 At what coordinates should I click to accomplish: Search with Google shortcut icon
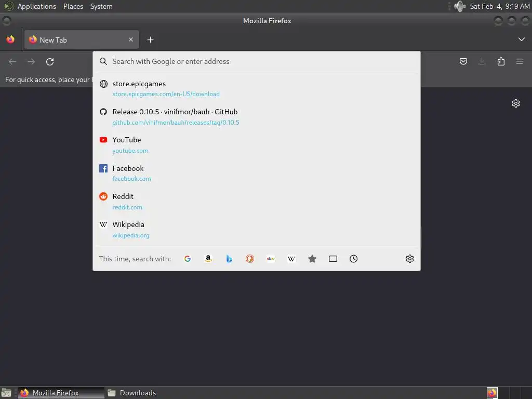pyautogui.click(x=187, y=259)
